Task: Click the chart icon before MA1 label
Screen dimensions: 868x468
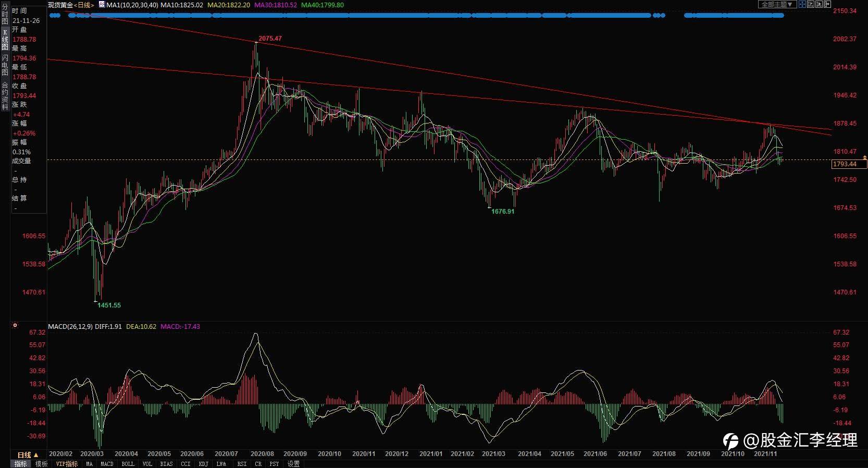Action: pos(102,5)
